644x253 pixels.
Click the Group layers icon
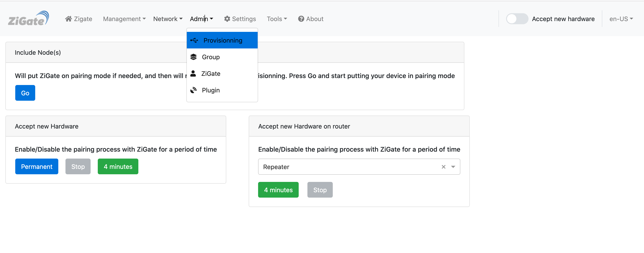(194, 57)
